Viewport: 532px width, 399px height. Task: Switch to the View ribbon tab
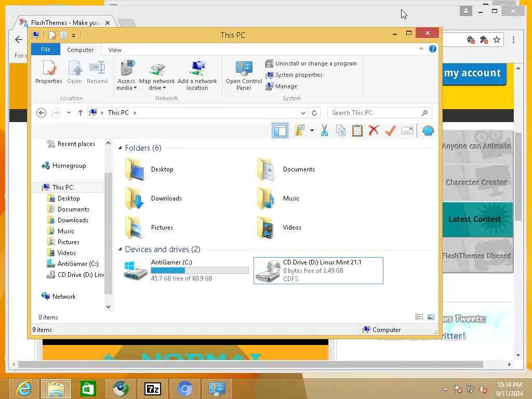[x=115, y=49]
